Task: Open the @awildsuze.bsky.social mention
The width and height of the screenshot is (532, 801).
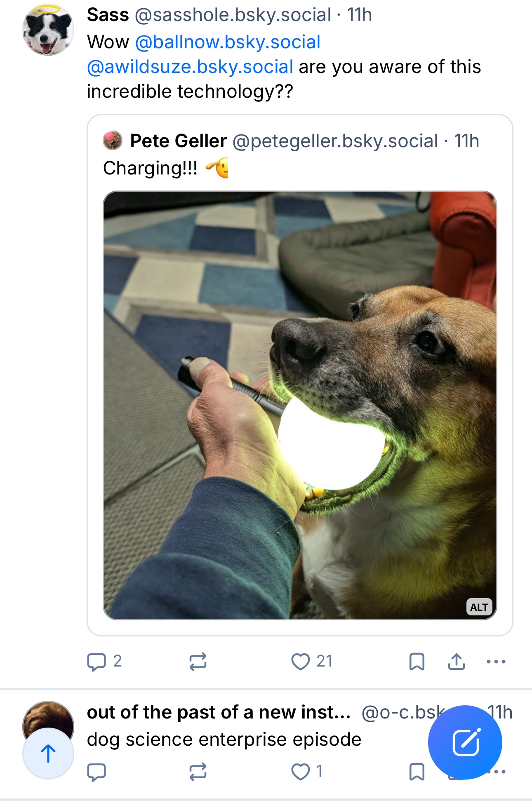Action: click(190, 67)
